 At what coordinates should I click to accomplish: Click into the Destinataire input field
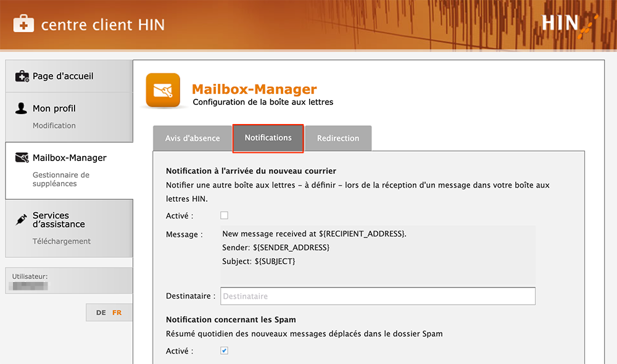(x=378, y=296)
